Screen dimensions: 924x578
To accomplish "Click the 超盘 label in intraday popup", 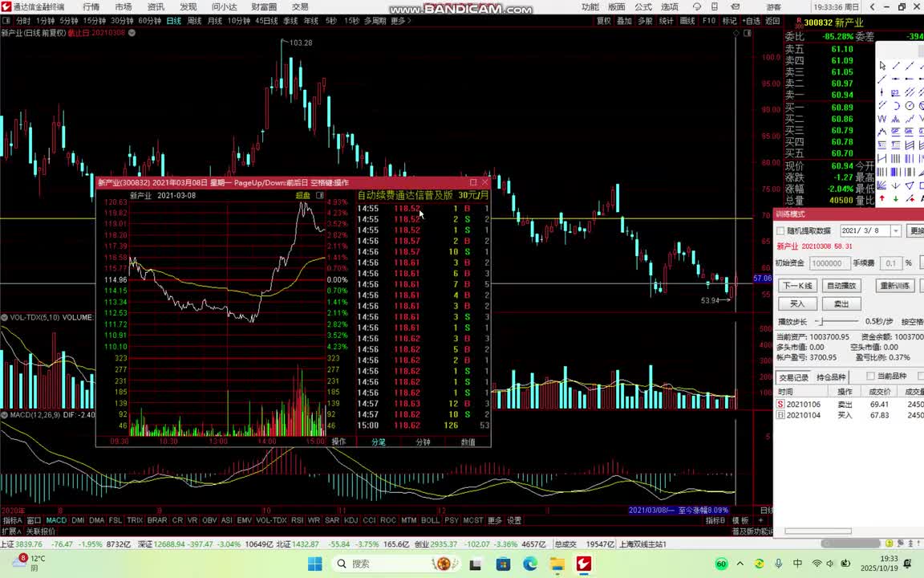I will tap(302, 195).
